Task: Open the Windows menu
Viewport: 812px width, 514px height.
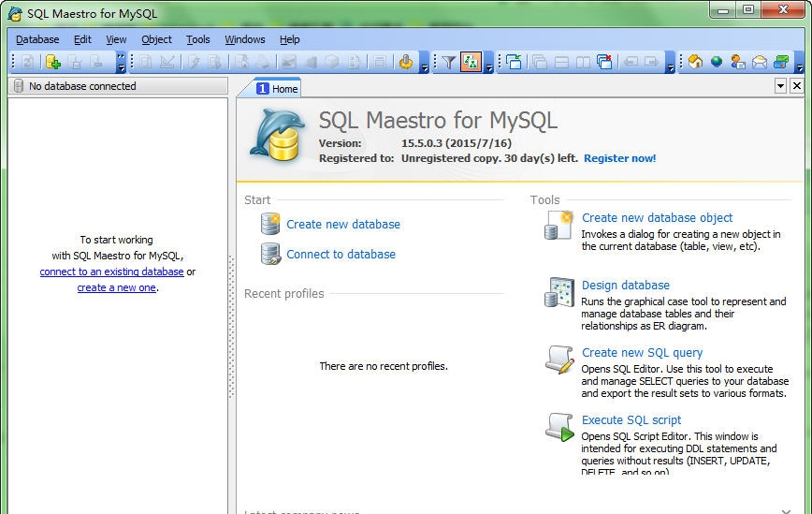Action: coord(244,39)
